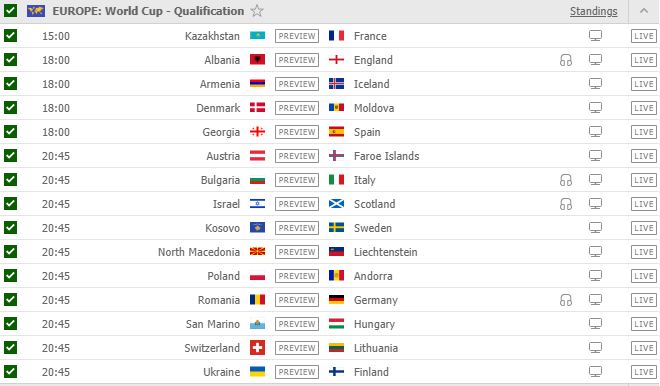Open headphones icon for Bulgaria vs Italy
The width and height of the screenshot is (660, 386).
pos(566,180)
